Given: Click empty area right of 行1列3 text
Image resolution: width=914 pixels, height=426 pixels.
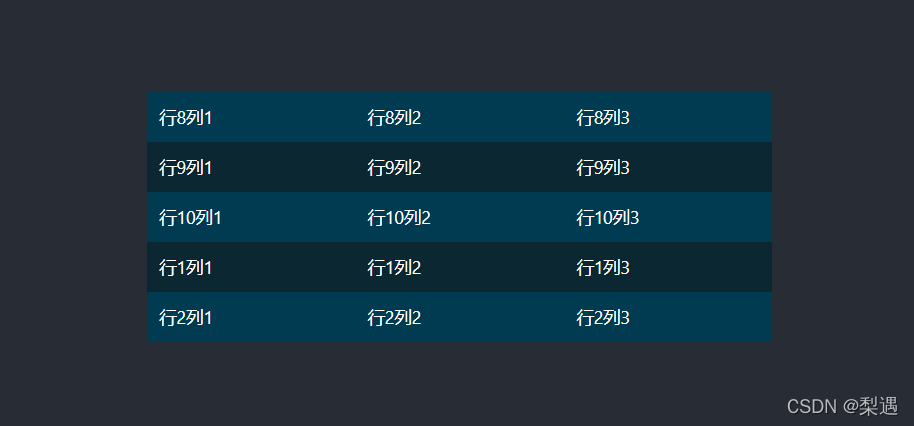Looking at the screenshot, I should (x=701, y=267).
